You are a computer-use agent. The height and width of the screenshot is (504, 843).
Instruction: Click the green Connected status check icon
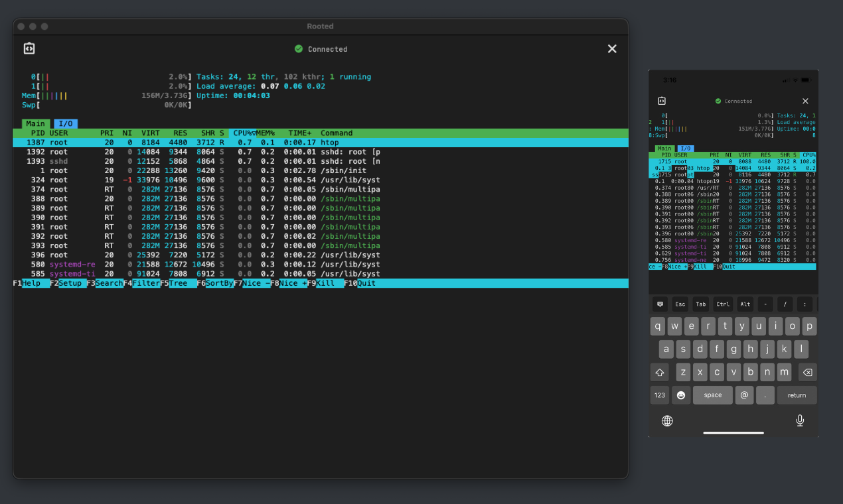point(299,48)
